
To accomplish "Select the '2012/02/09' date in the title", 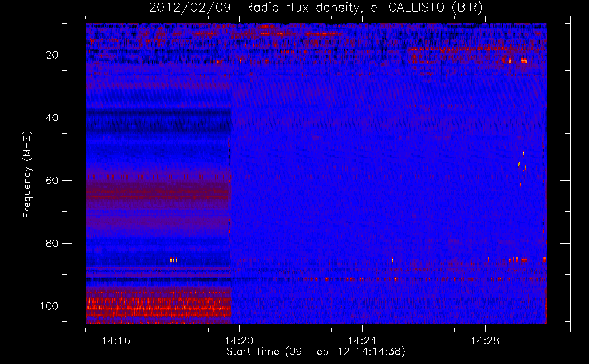I will pyautogui.click(x=190, y=8).
